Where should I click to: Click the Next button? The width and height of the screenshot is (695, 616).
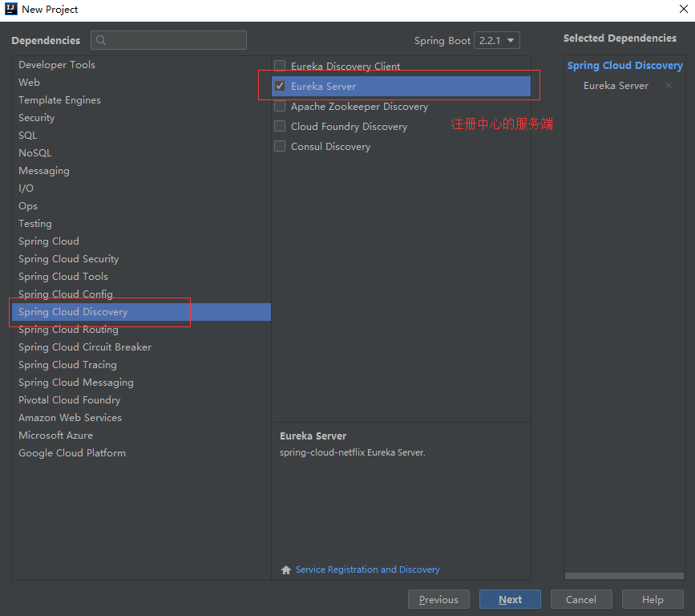pos(510,600)
